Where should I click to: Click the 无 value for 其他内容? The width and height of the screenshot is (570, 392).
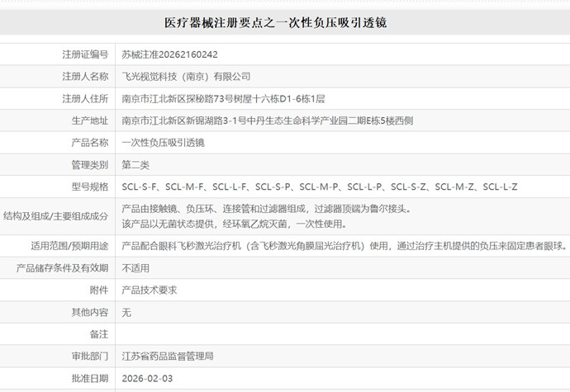pyautogui.click(x=126, y=313)
